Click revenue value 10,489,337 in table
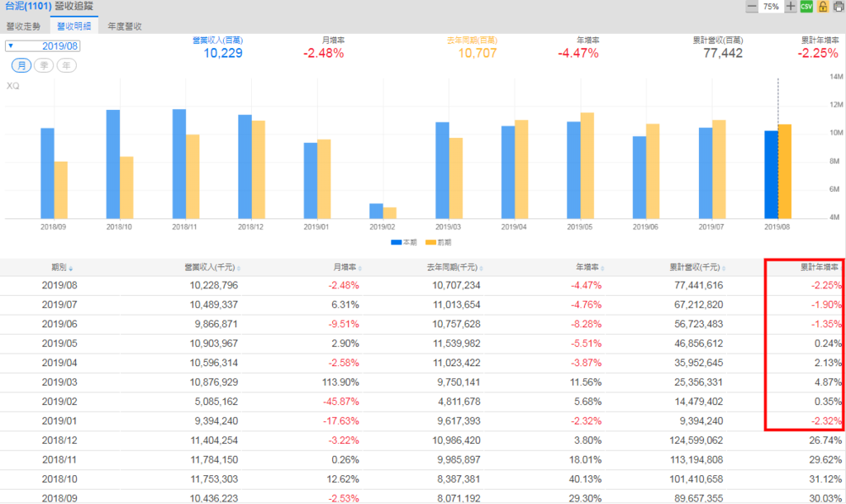 coord(214,304)
